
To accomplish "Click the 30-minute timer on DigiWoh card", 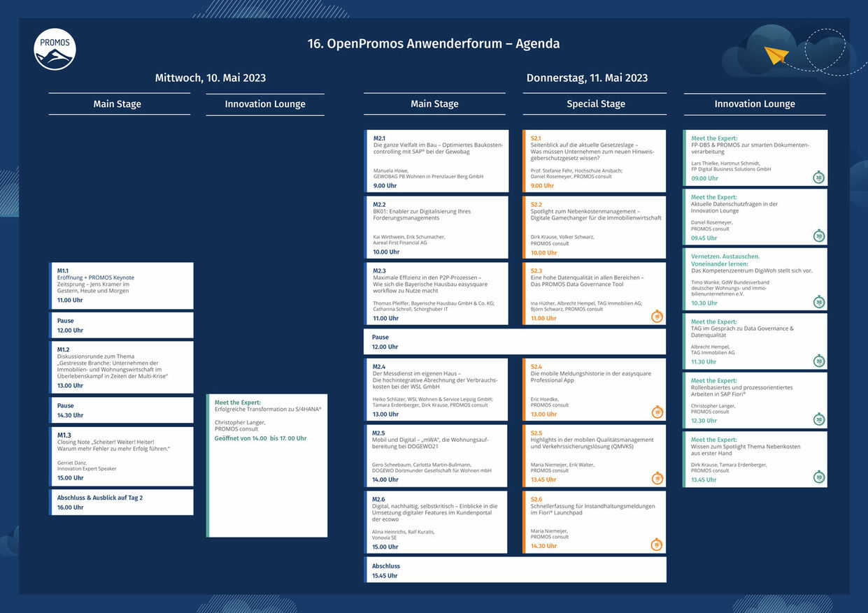I will pos(818,302).
